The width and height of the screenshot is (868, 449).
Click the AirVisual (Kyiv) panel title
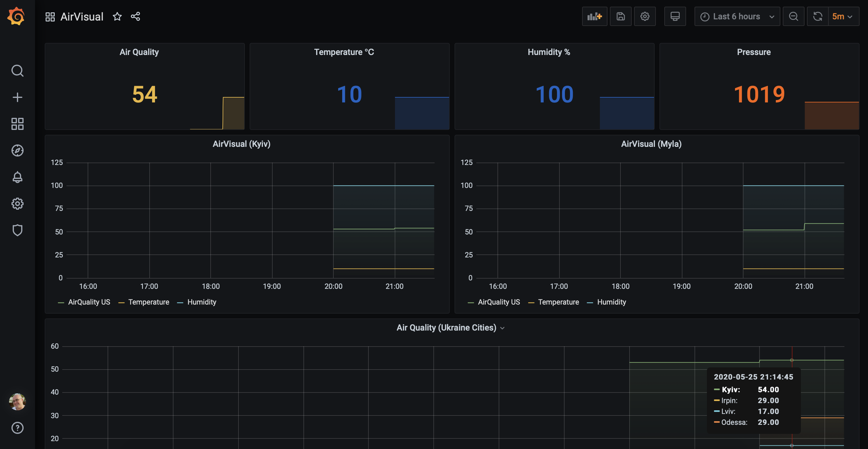(241, 144)
